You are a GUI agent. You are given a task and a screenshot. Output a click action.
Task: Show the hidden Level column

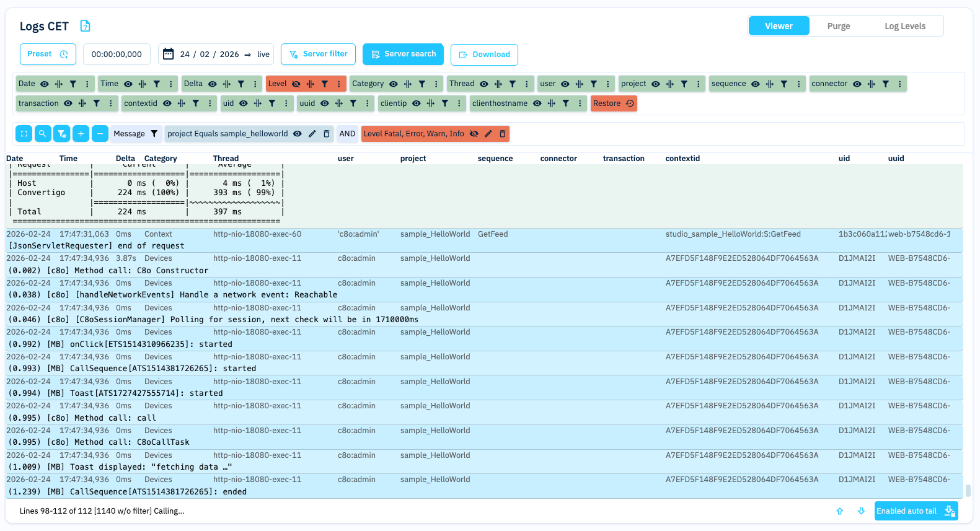[296, 84]
